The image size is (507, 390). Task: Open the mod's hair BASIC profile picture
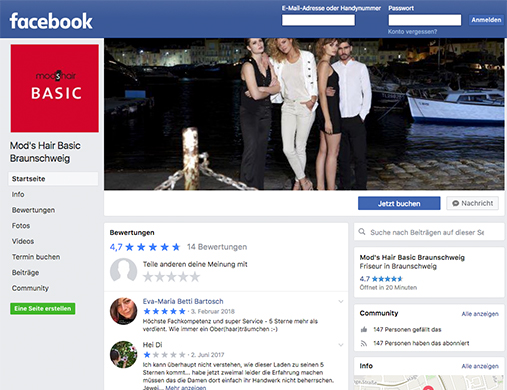[x=55, y=88]
